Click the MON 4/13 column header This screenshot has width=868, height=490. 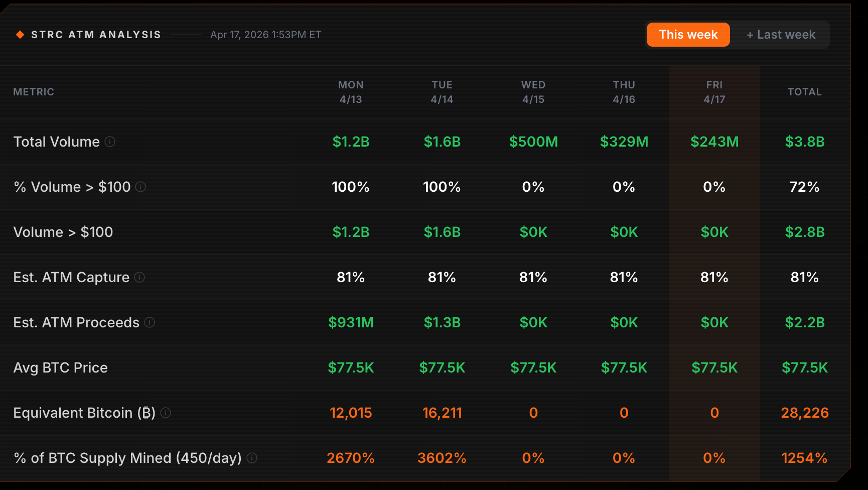coord(351,92)
